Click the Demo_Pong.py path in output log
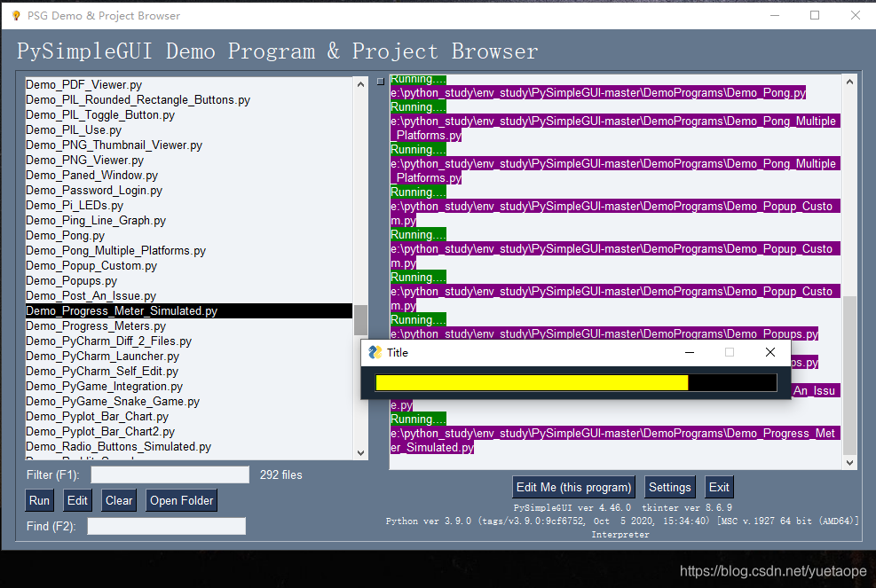This screenshot has width=876, height=588. (x=598, y=93)
